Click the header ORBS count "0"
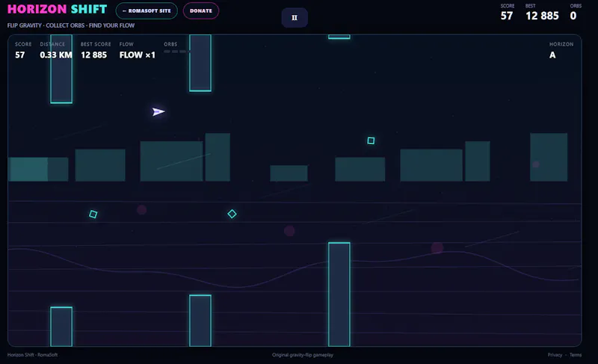The image size is (598, 364). coord(573,16)
